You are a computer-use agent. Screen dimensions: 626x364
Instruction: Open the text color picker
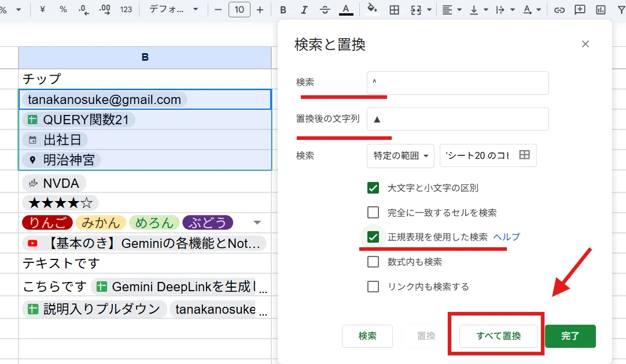[x=346, y=10]
